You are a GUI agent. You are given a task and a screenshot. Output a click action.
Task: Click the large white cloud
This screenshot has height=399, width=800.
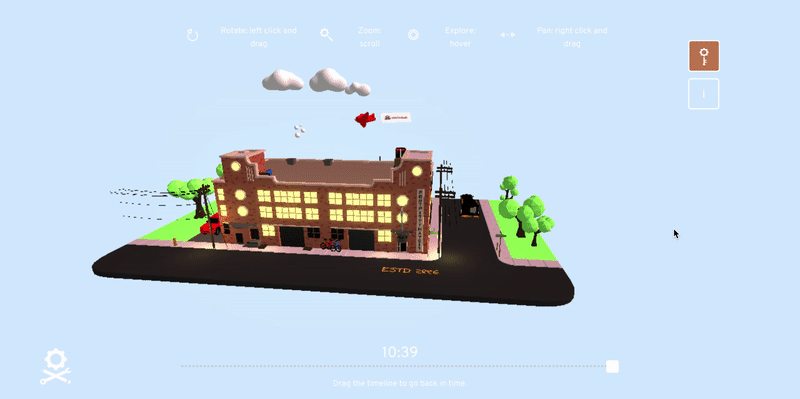coord(328,81)
